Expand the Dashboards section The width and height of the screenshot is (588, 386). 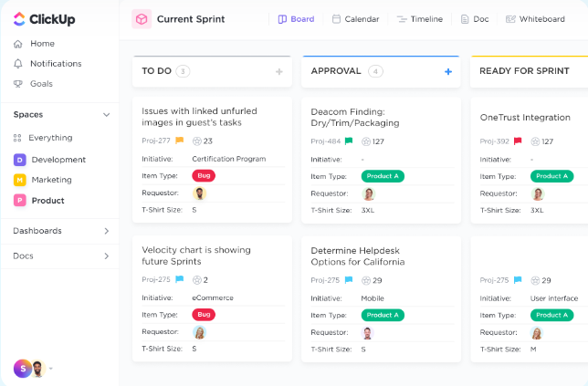106,231
